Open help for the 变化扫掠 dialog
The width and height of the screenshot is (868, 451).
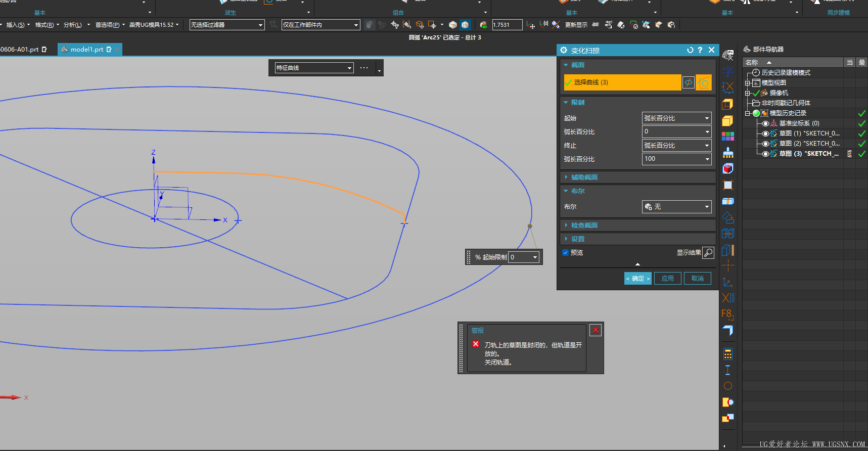click(x=700, y=50)
